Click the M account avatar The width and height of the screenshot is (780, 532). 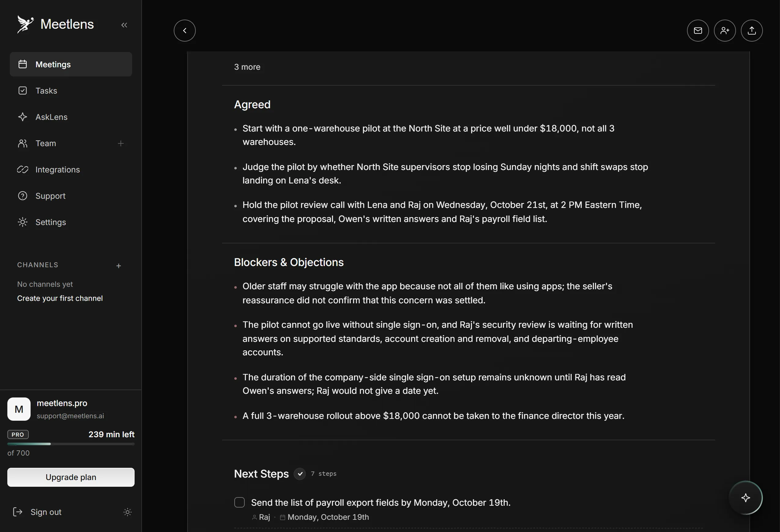click(x=19, y=409)
